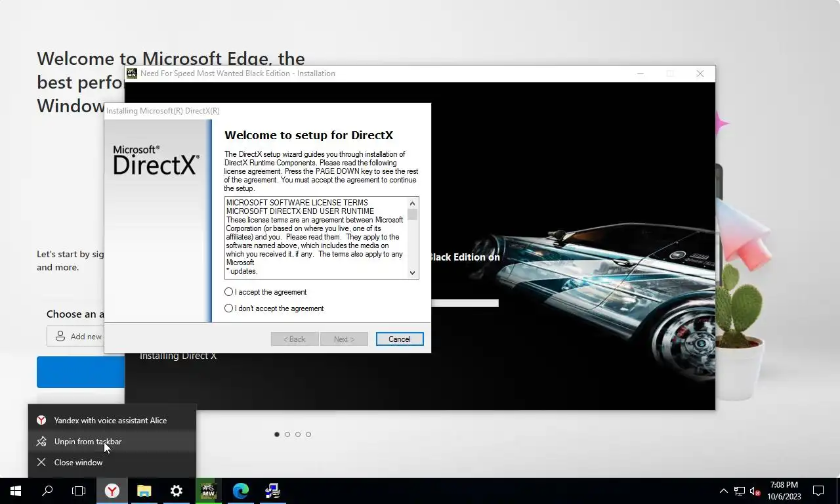Select the third Edge welcome page dot

[x=298, y=434]
